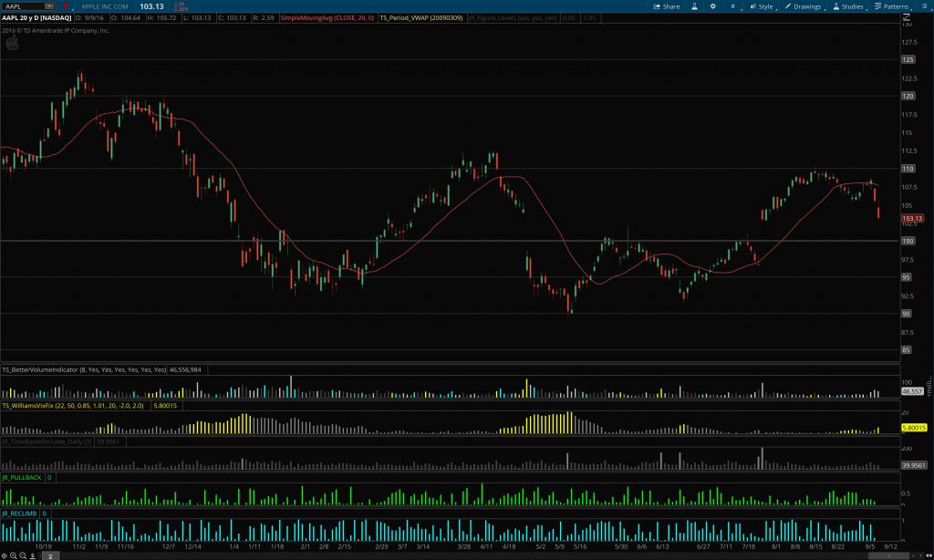Click the icon right of the zoom-out magnifier
934x560 pixels.
(33, 555)
